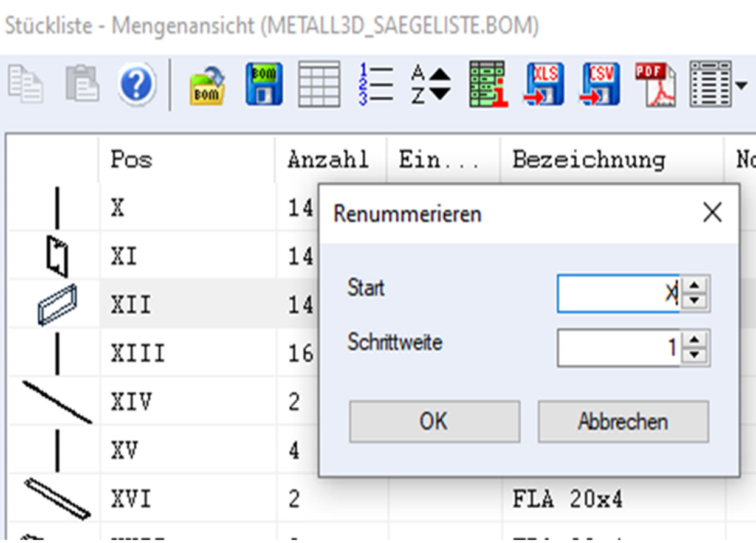Export the list to XLS
This screenshot has height=543, width=756.
point(545,84)
